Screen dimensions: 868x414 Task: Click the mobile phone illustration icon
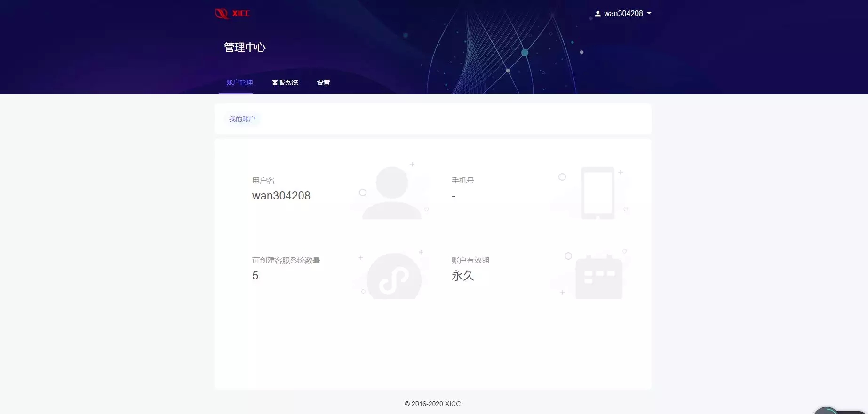(x=597, y=192)
